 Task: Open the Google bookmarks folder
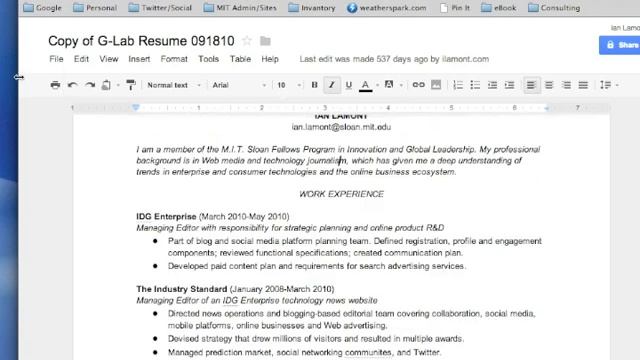point(42,7)
